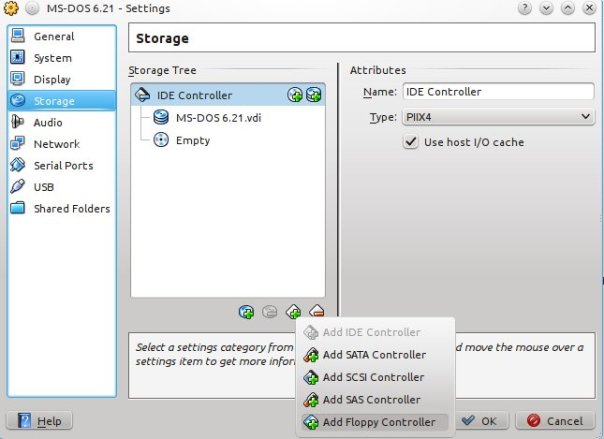Click the controller Name text field
Screen dimensions: 604x439
[498, 92]
